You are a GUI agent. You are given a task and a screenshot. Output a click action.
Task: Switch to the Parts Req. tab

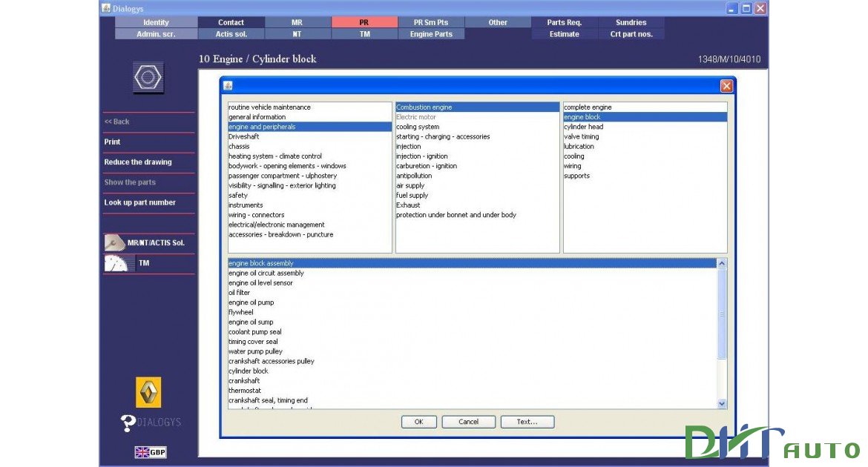[564, 21]
